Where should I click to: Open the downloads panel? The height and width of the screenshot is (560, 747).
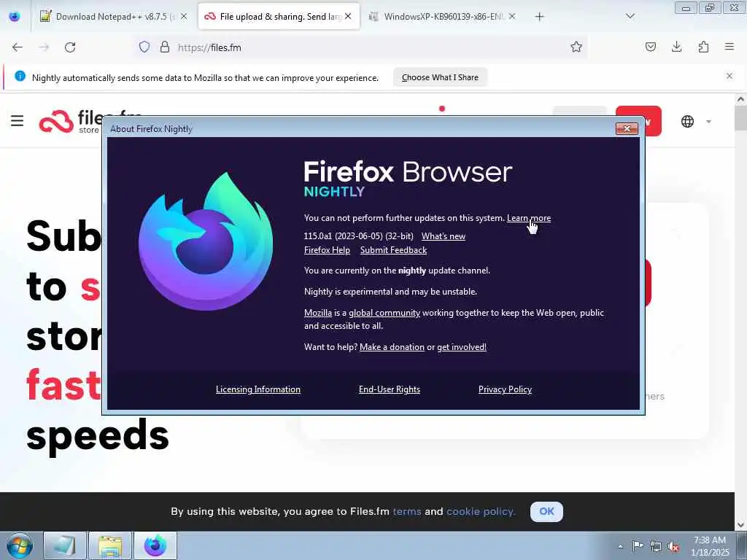point(676,47)
